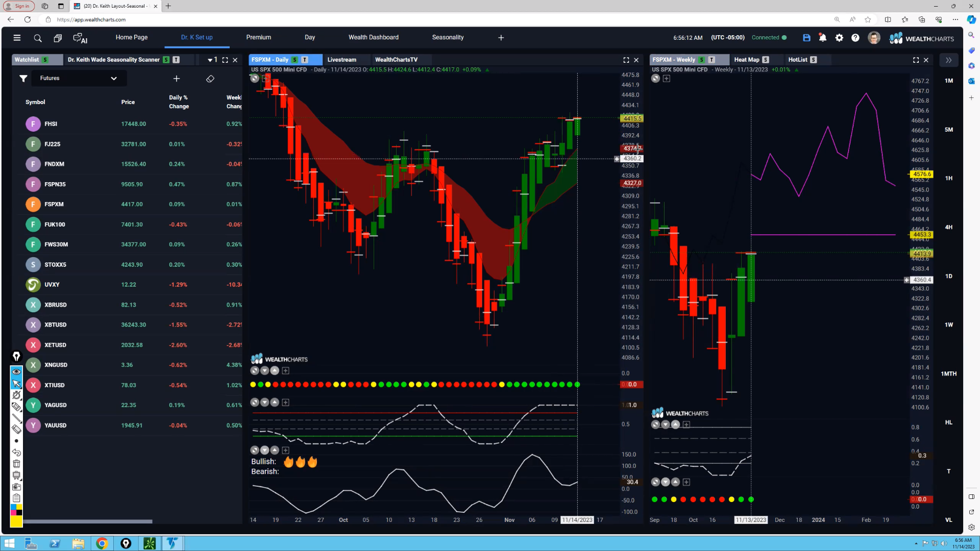Open the Livestream tab
The width and height of the screenshot is (980, 551).
coord(342,60)
